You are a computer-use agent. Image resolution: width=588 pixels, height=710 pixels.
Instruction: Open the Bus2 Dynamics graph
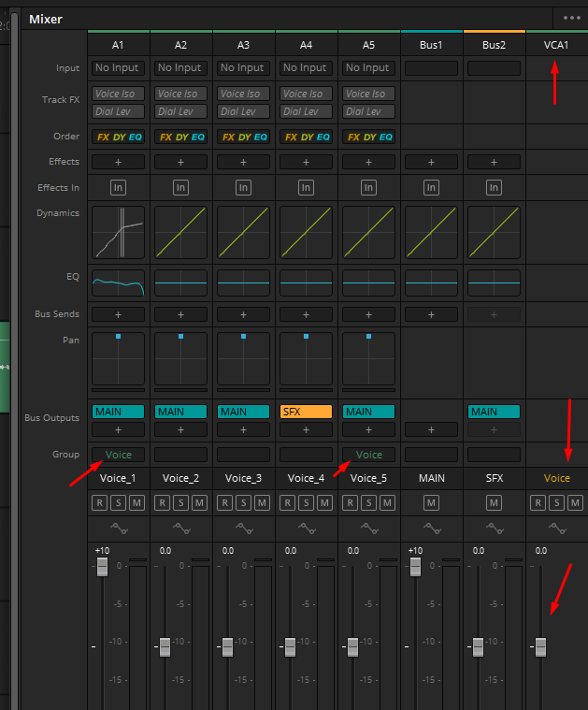494,232
